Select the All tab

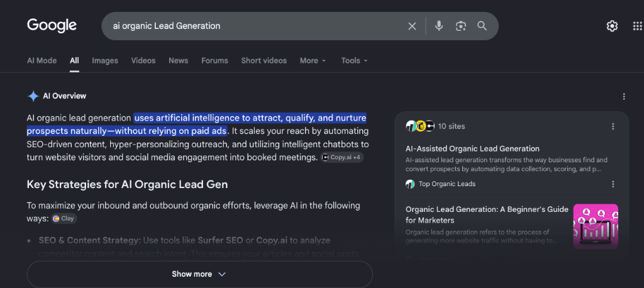click(74, 60)
